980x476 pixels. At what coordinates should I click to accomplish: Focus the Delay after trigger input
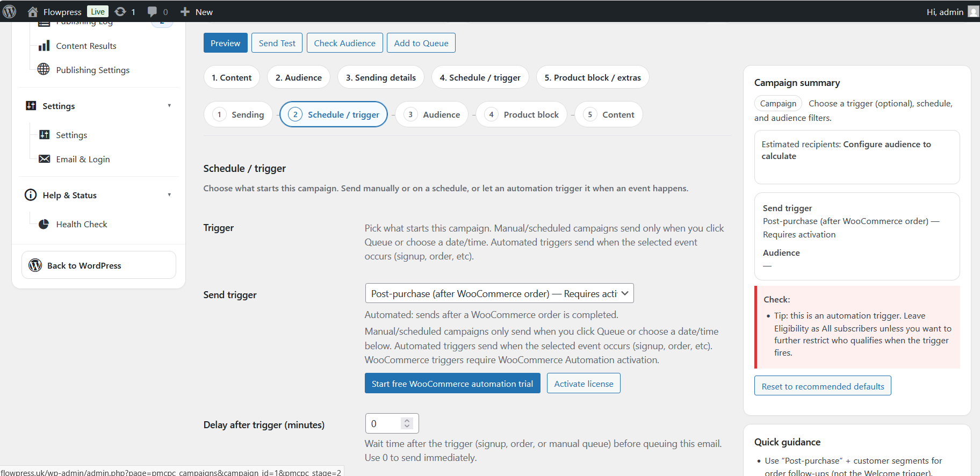(392, 423)
